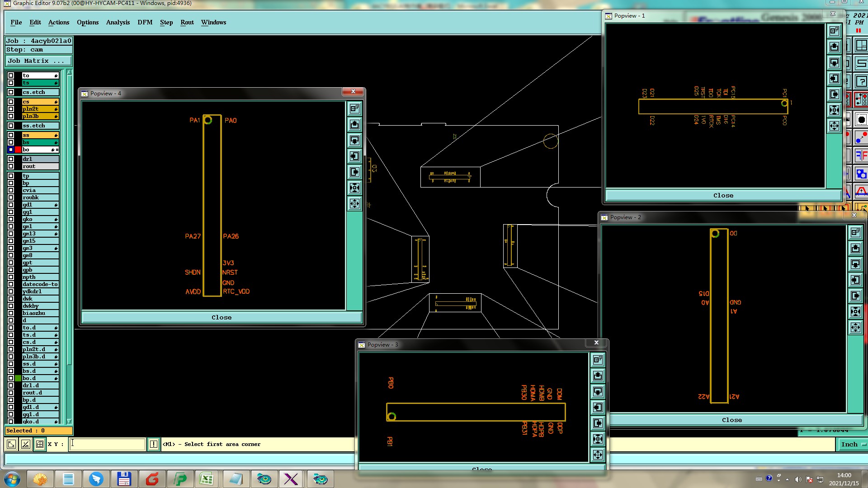The width and height of the screenshot is (868, 488).
Task: Toggle checkbox for cs.etch layer
Action: 11,92
